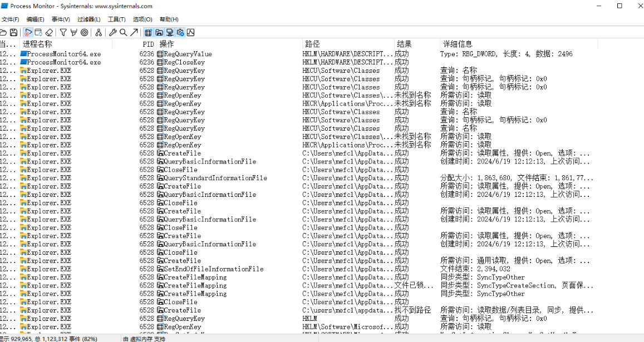Jump to object with the arrow icon
The image size is (644, 342).
(134, 32)
